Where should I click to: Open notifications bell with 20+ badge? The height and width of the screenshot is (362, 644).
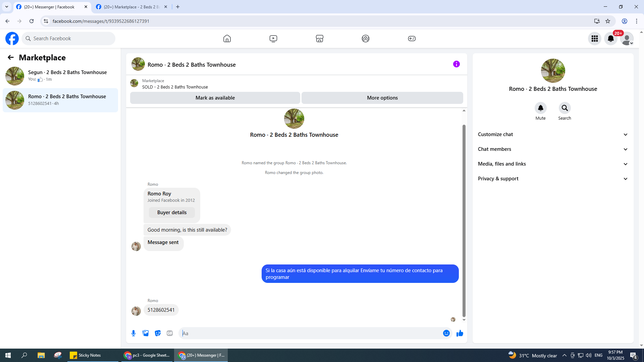point(611,39)
